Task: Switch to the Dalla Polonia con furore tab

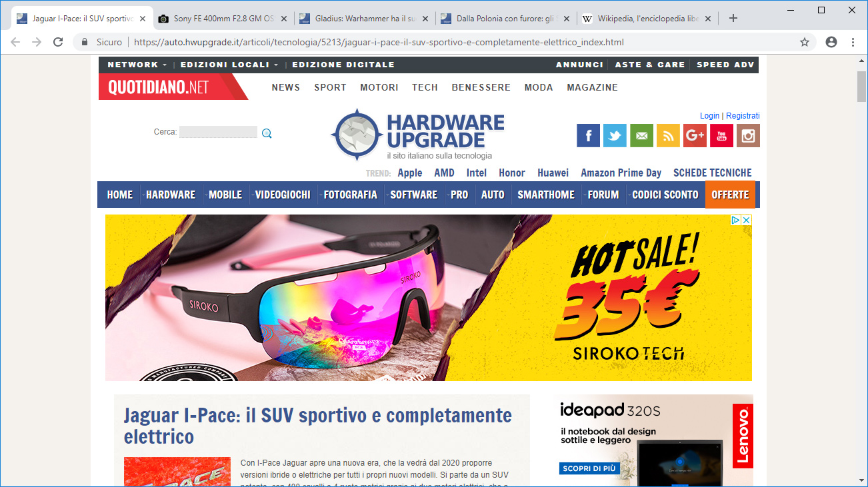Action: pos(507,19)
